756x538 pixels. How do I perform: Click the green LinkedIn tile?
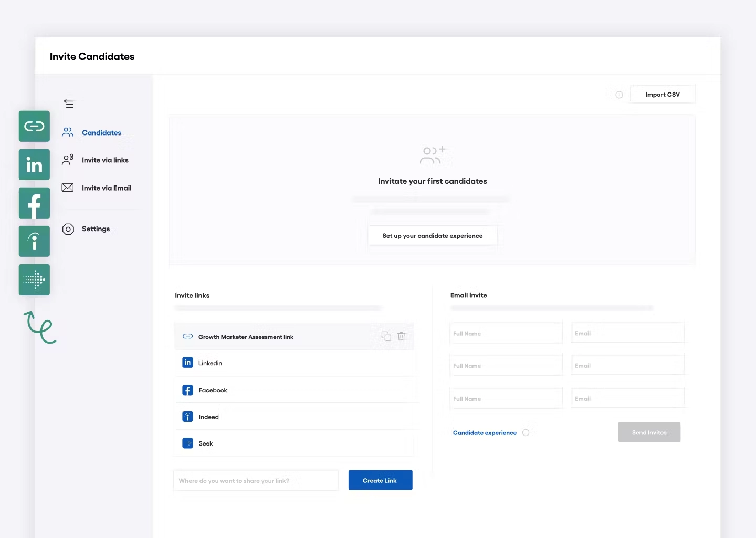pos(34,164)
